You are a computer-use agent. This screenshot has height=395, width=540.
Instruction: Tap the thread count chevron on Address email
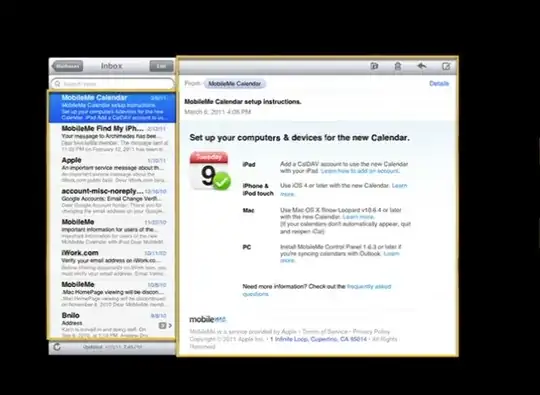pyautogui.click(x=165, y=325)
